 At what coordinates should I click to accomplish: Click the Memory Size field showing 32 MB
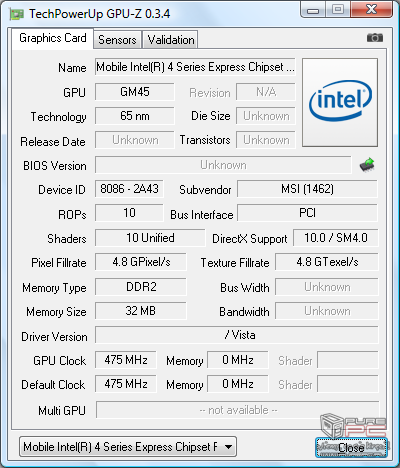point(141,311)
